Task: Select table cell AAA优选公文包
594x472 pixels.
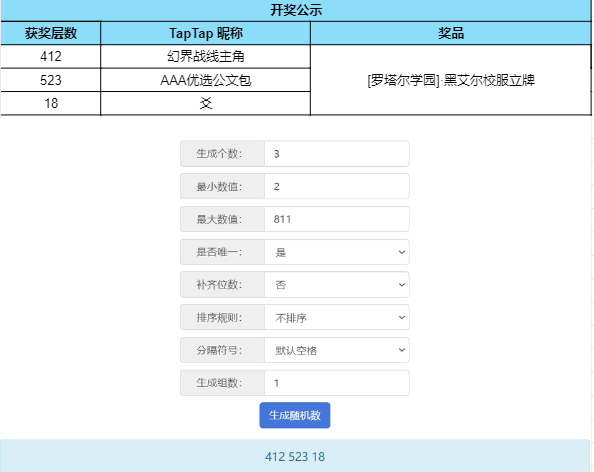Action: [x=205, y=80]
